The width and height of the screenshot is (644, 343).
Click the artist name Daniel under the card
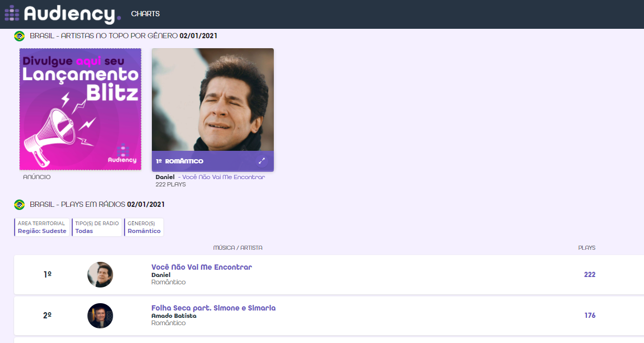[165, 177]
